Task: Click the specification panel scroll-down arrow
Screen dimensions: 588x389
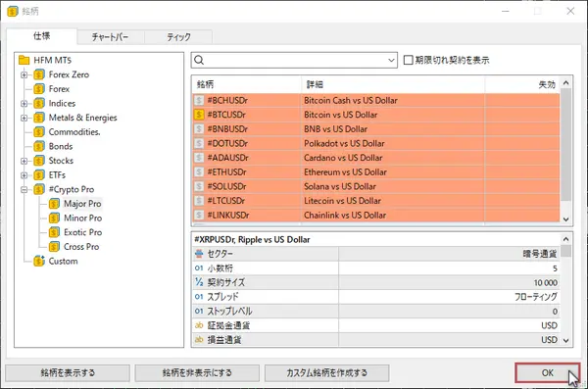Action: (565, 341)
